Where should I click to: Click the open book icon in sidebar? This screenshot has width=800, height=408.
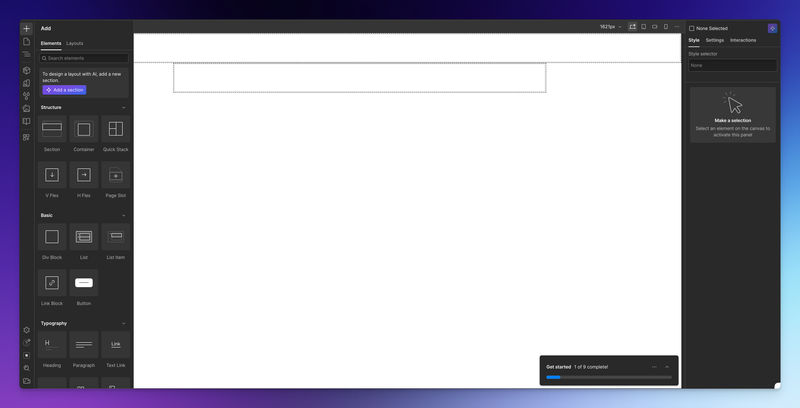(27, 121)
